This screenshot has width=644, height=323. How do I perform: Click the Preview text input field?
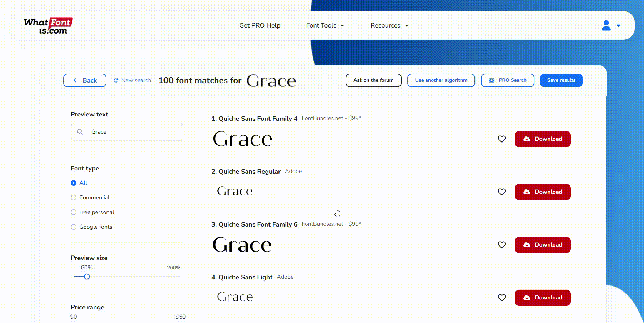pos(127,132)
